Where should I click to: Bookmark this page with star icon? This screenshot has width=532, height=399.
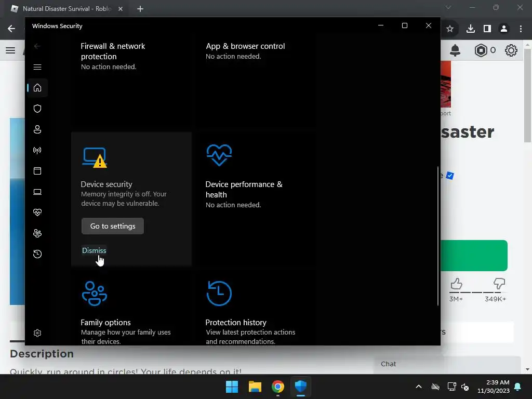coord(450,29)
